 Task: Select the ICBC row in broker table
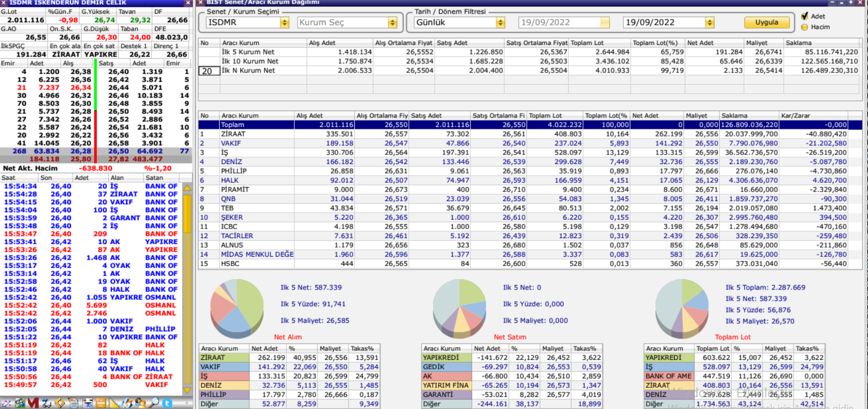point(530,227)
